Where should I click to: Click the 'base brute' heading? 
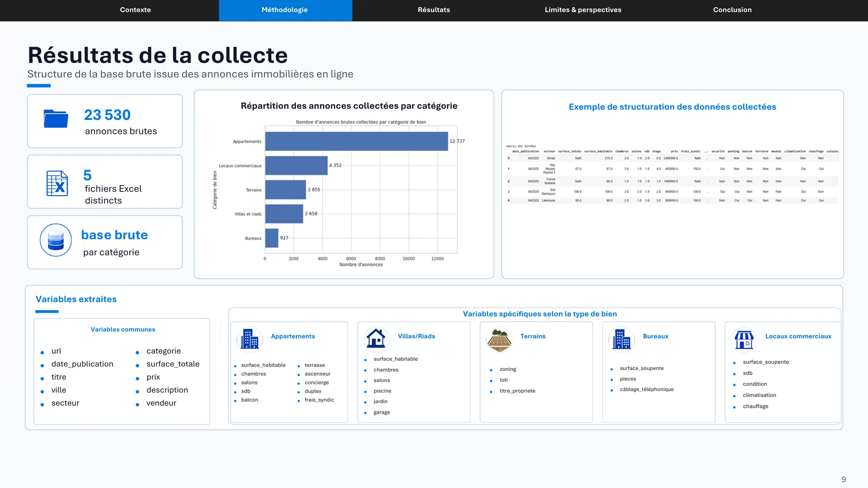pos(114,235)
